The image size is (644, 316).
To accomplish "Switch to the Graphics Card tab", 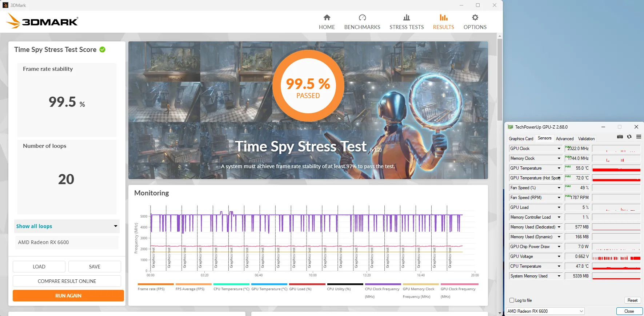I will (521, 139).
